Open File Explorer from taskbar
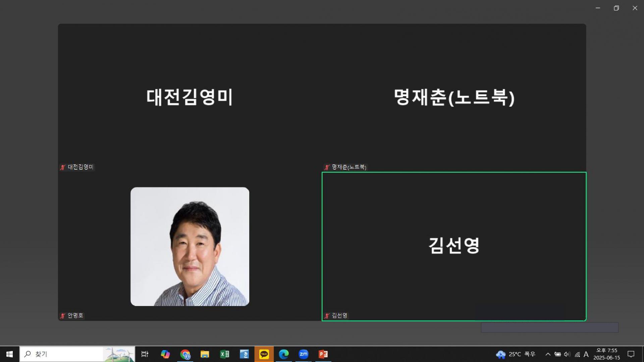This screenshot has height=362, width=644. coord(205,354)
